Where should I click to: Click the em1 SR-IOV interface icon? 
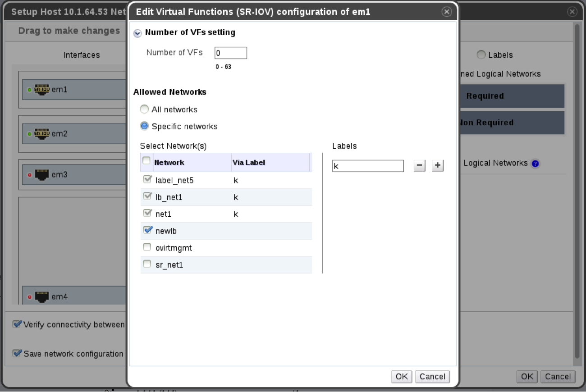(x=42, y=89)
